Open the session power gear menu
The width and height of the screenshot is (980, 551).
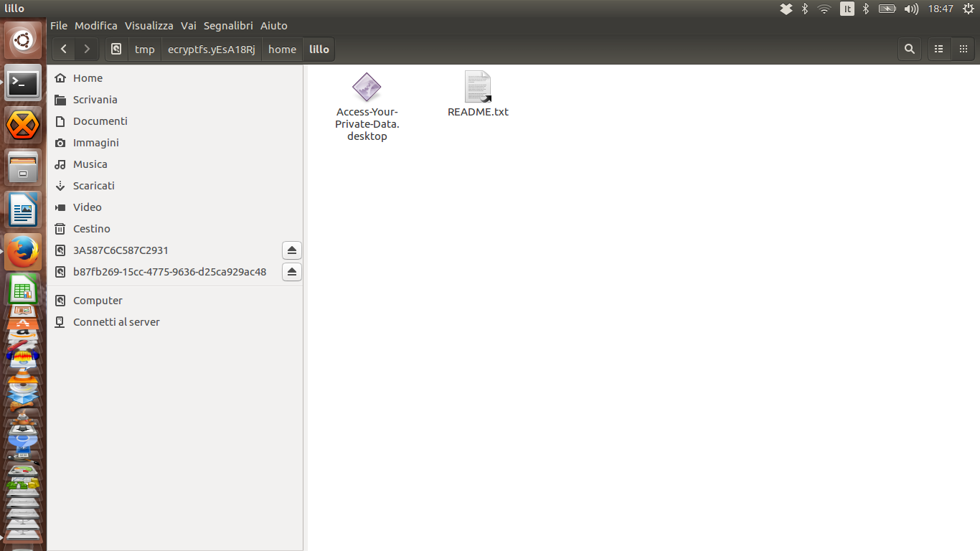[x=968, y=9]
